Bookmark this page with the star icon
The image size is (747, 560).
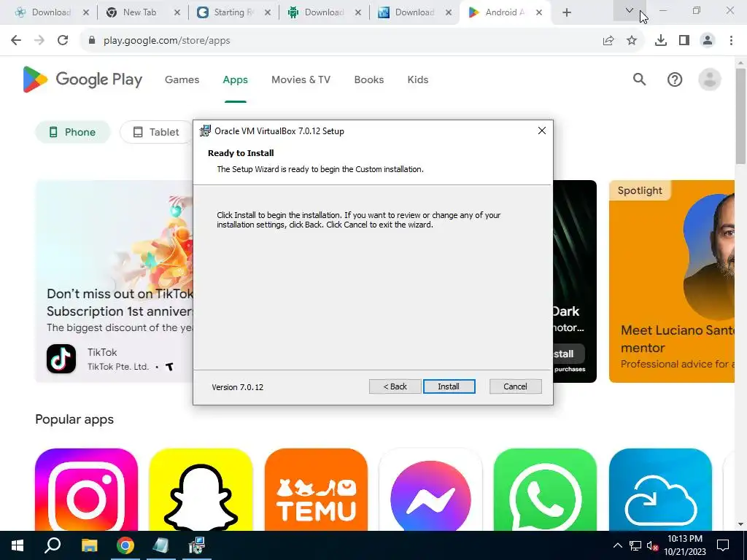coord(632,41)
